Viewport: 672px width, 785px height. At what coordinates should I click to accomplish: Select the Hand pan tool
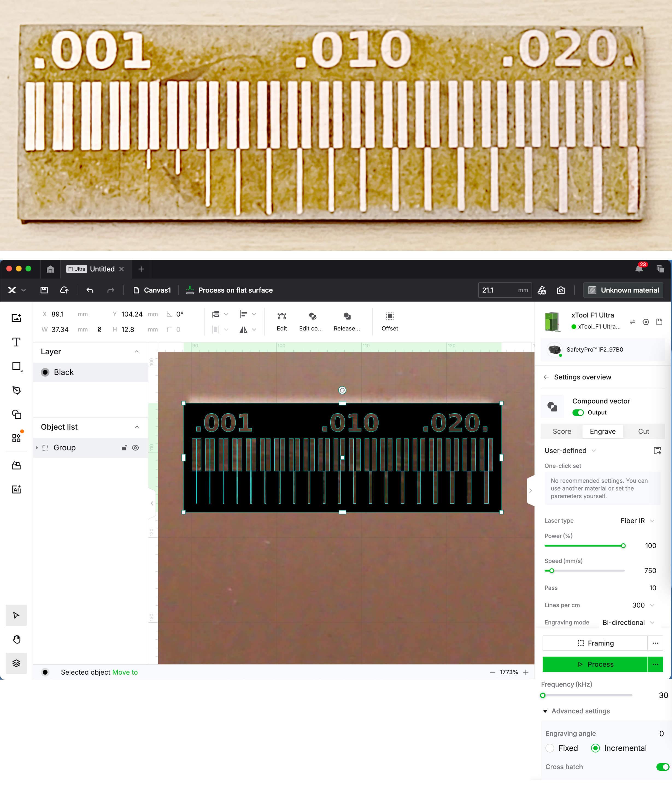click(x=16, y=640)
